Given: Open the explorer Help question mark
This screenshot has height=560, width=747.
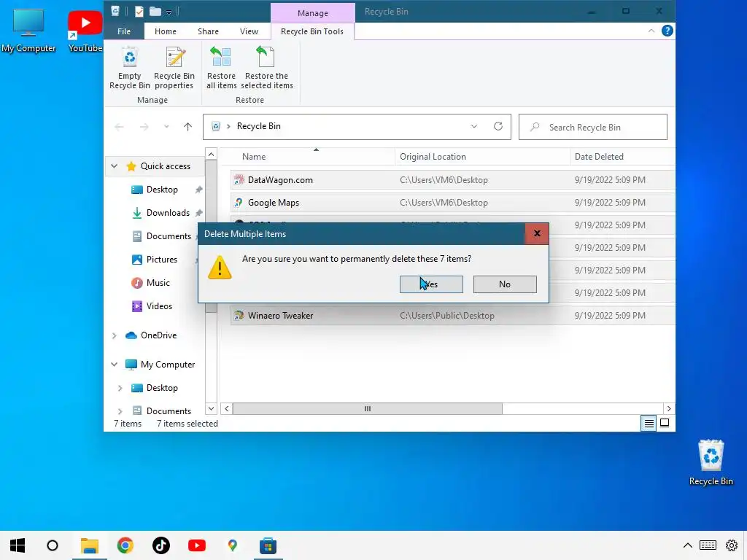Looking at the screenshot, I should pos(667,31).
